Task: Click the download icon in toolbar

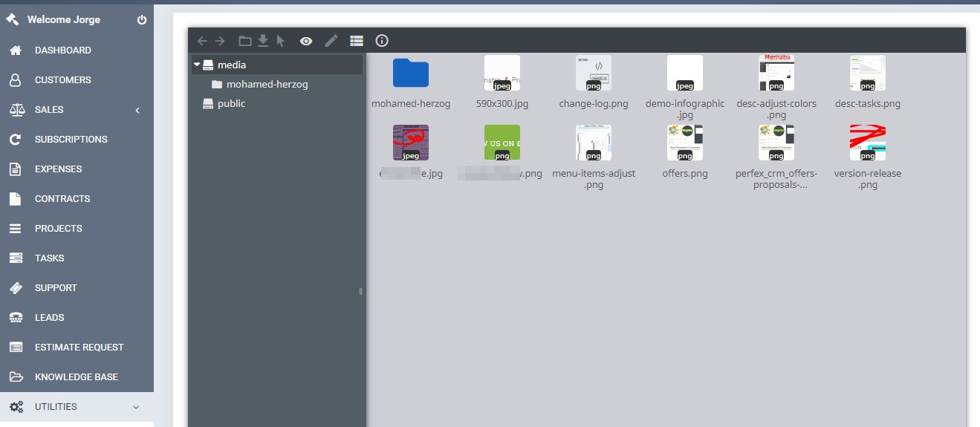Action: click(263, 41)
